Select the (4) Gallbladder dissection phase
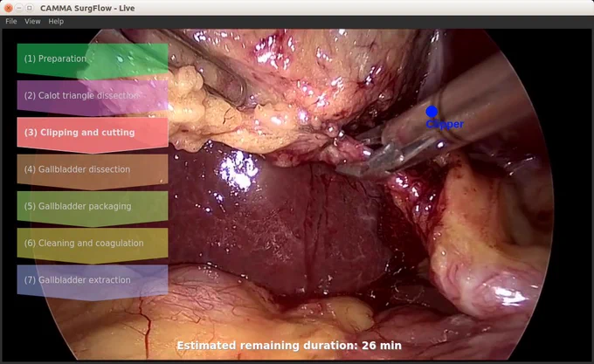Viewport: 594px width, 364px height. tap(93, 171)
